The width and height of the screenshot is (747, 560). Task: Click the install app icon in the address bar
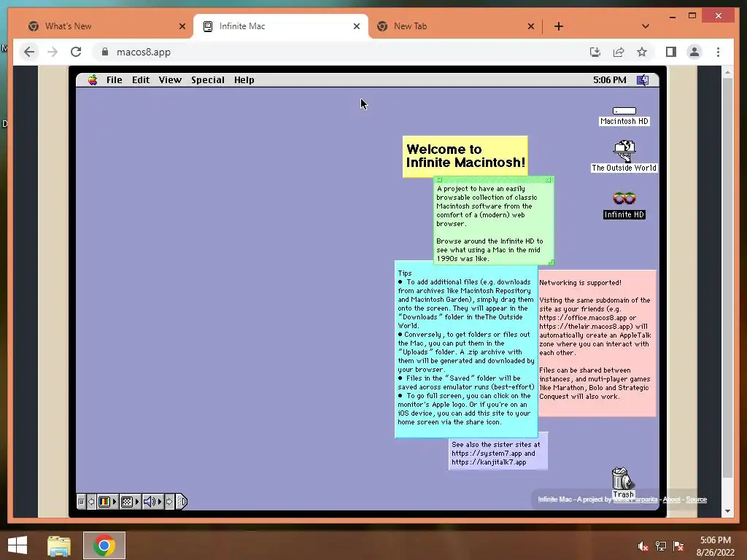(595, 52)
